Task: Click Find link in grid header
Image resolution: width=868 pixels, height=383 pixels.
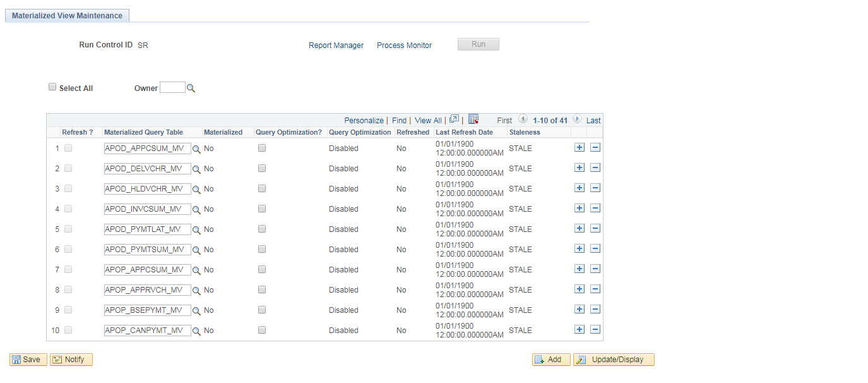Action: [399, 121]
